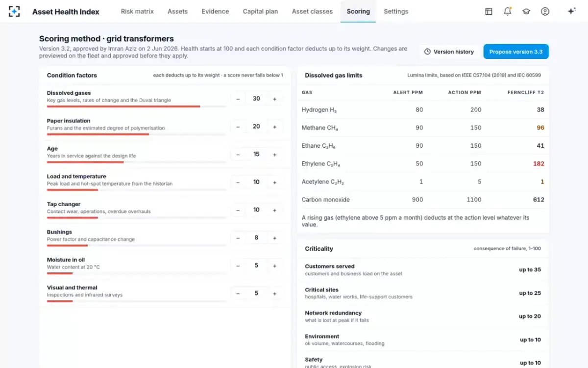This screenshot has height=368, width=588.
Task: Increase Dissolved gases weight with plus
Action: tap(275, 99)
